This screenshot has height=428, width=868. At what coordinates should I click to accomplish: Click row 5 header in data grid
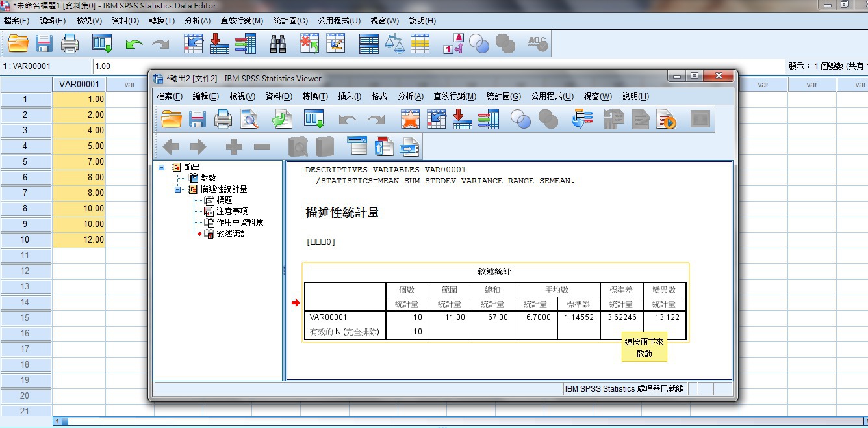25,162
